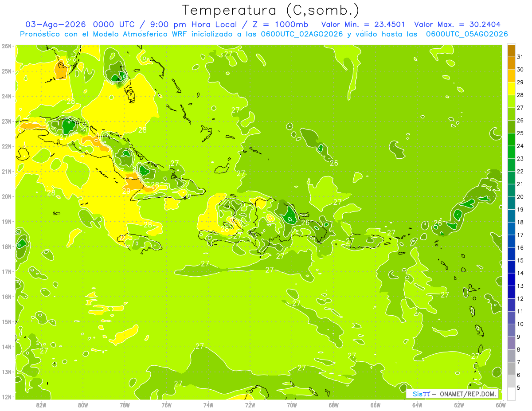Click the 'Temperatura (C,somb.)' map title
The height and width of the screenshot is (411, 532).
pos(271,10)
